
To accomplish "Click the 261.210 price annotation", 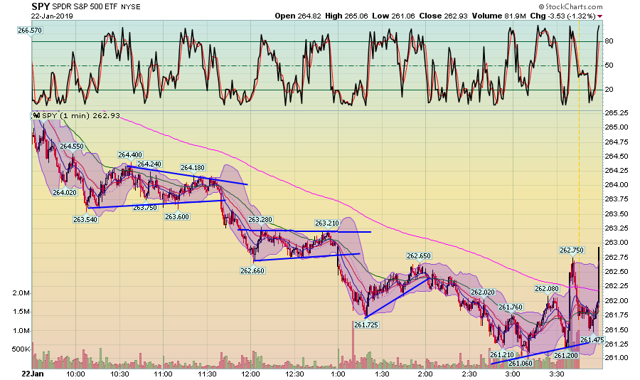I will click(x=502, y=354).
